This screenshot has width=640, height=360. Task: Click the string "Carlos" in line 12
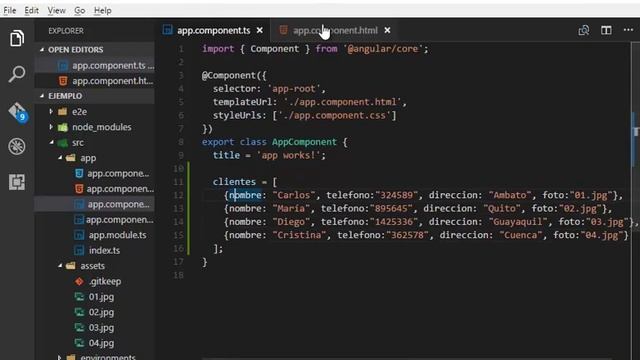(294, 195)
